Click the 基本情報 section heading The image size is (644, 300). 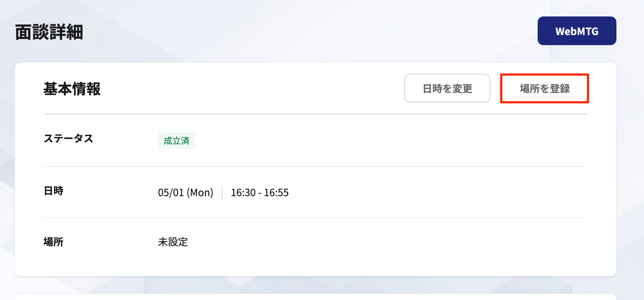[72, 89]
